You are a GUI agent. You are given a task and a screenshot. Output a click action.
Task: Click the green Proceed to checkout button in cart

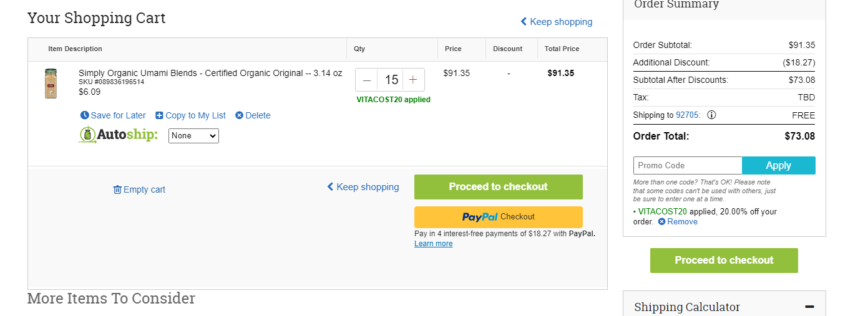point(499,187)
